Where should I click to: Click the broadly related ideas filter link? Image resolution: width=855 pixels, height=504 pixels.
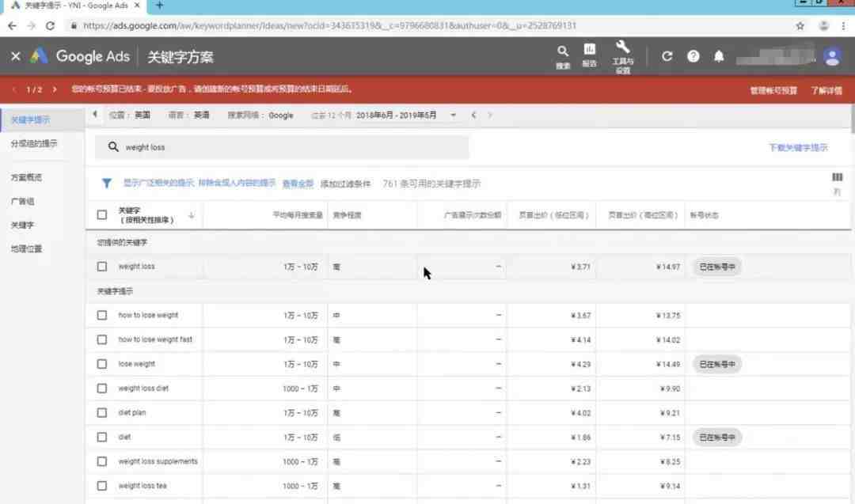click(x=158, y=183)
